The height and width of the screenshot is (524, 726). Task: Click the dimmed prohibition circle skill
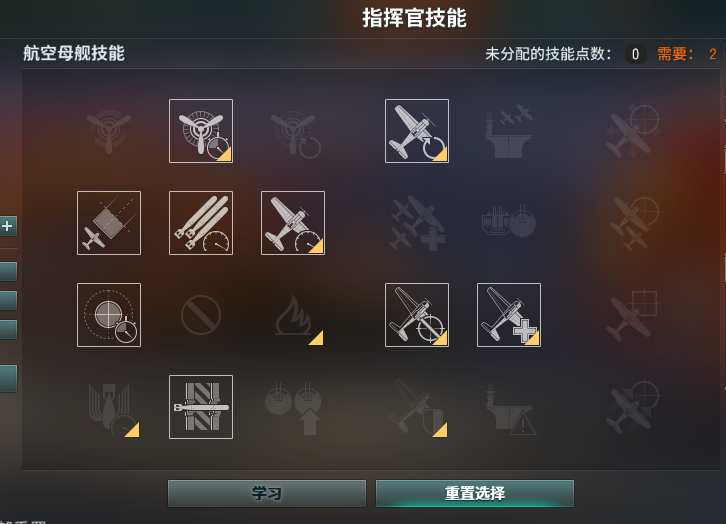(201, 315)
